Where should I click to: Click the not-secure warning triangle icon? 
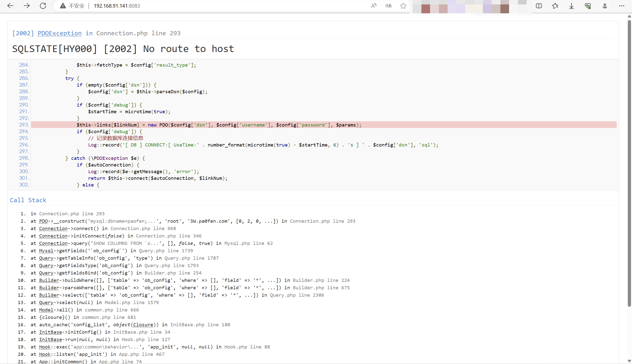coord(63,6)
